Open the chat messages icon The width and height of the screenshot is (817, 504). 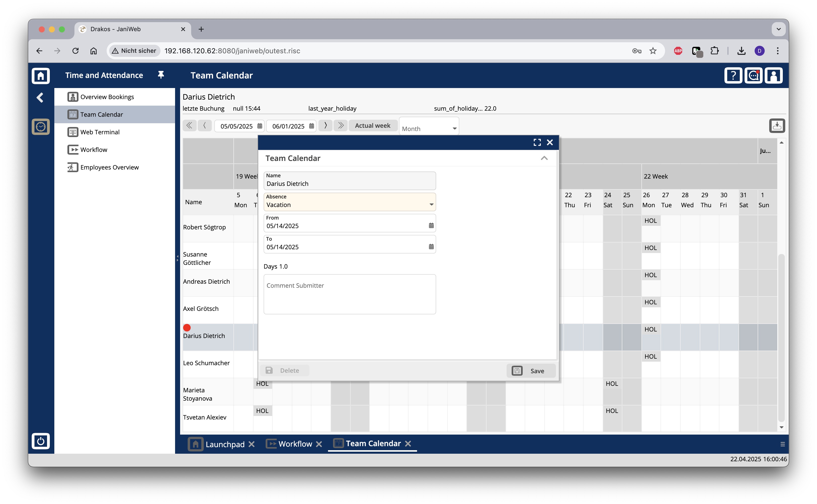click(x=753, y=76)
